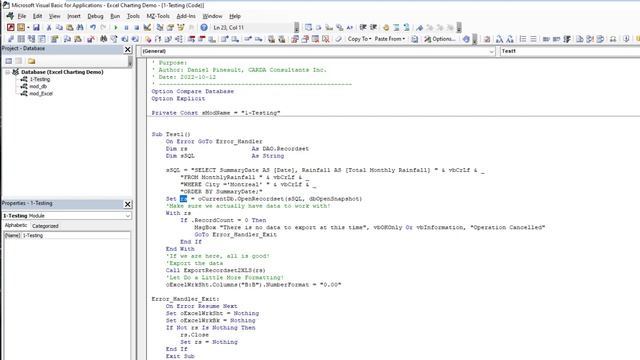This screenshot has width=640, height=360.
Task: Click the Outdent icon in Edit toolbar
Action: click(373, 27)
